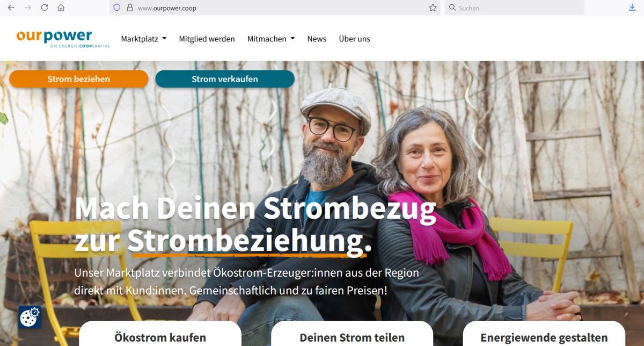Expand the Mitmachen dropdown menu
The image size is (644, 346).
271,39
